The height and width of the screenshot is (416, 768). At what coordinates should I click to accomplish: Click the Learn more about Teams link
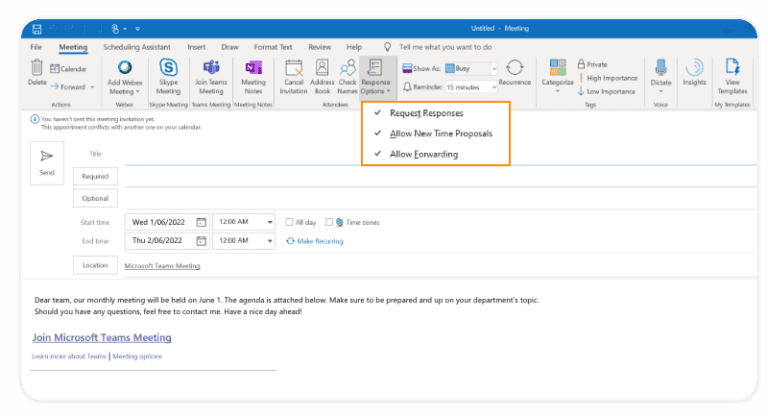pyautogui.click(x=69, y=356)
